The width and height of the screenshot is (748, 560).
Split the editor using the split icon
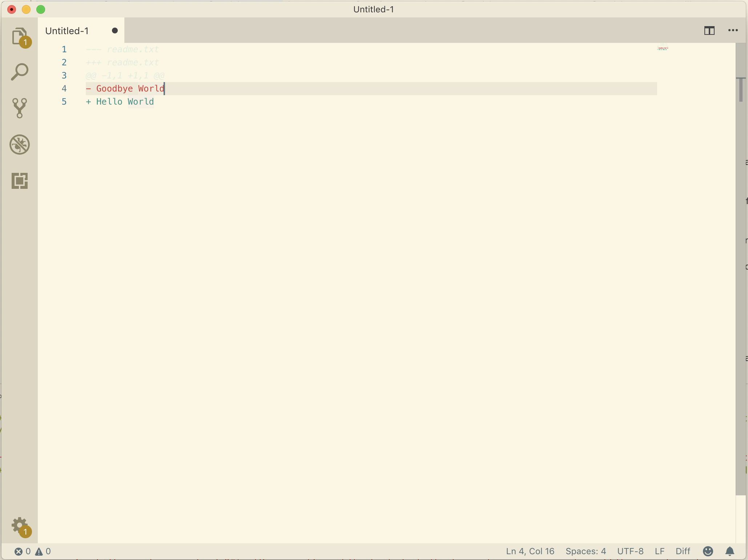click(709, 31)
